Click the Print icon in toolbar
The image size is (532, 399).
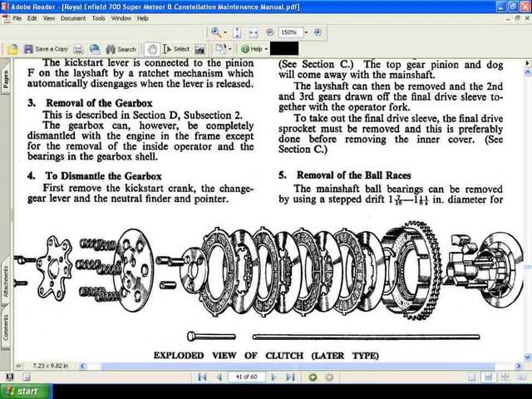(78, 49)
